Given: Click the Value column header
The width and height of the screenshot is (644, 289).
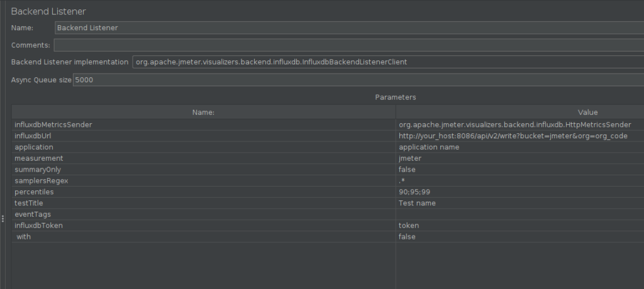Looking at the screenshot, I should tap(520, 112).
